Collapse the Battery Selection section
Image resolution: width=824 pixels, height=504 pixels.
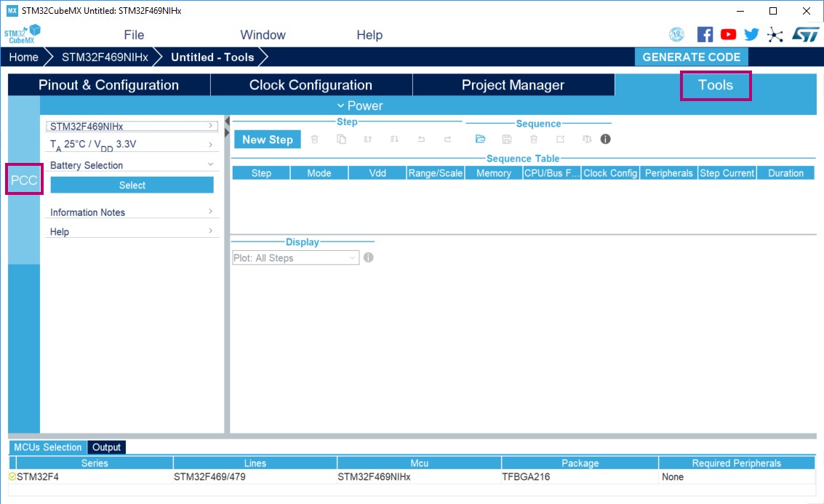132,165
